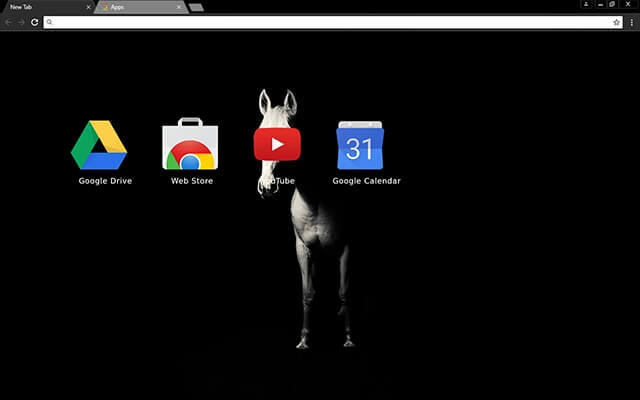Go forward to the next page
Viewport: 640px width, 400px height.
(21, 22)
